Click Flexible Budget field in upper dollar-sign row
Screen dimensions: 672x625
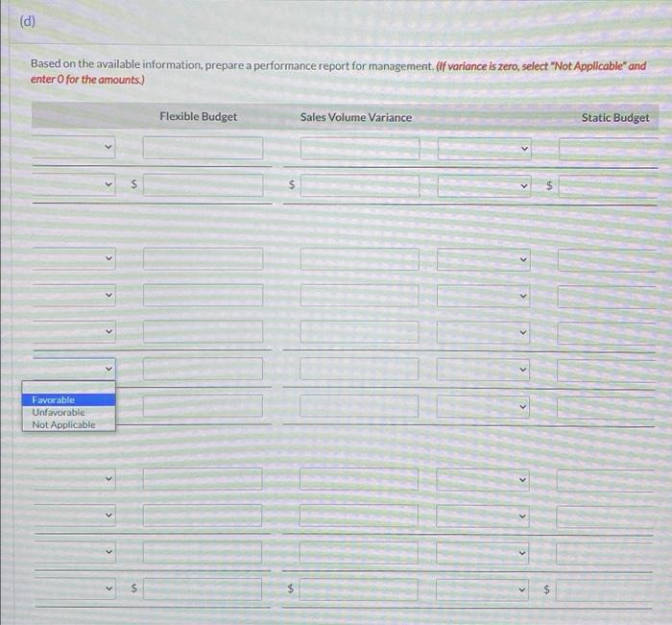(204, 184)
